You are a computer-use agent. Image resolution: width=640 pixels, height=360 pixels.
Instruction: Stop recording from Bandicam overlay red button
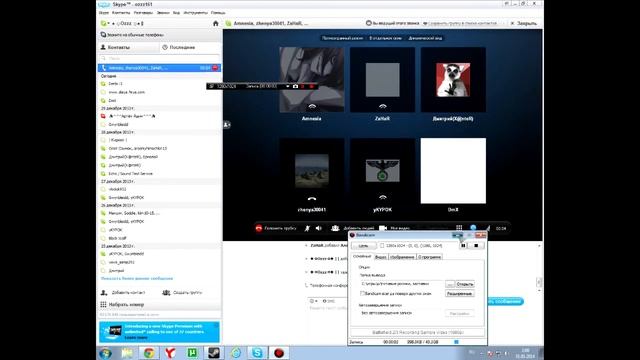(x=311, y=86)
